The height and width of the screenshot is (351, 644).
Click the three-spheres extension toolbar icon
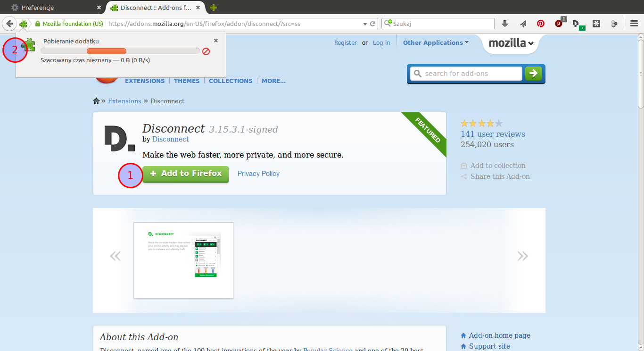click(614, 24)
